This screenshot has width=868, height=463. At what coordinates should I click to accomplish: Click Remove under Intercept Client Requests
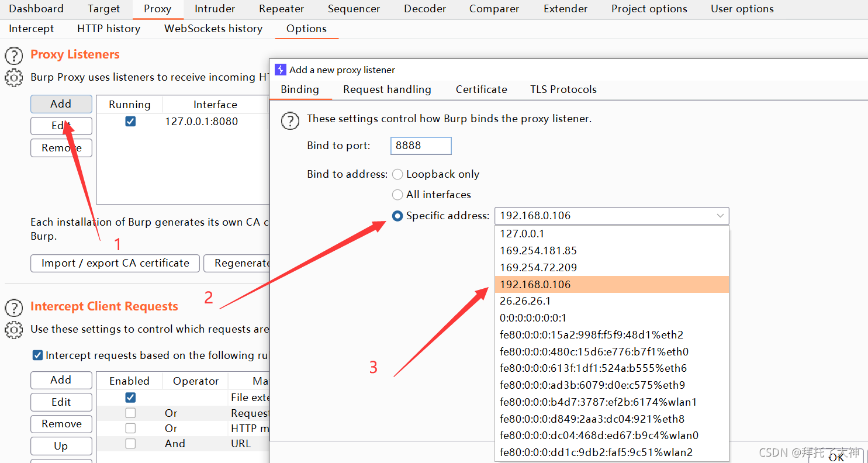click(x=61, y=424)
